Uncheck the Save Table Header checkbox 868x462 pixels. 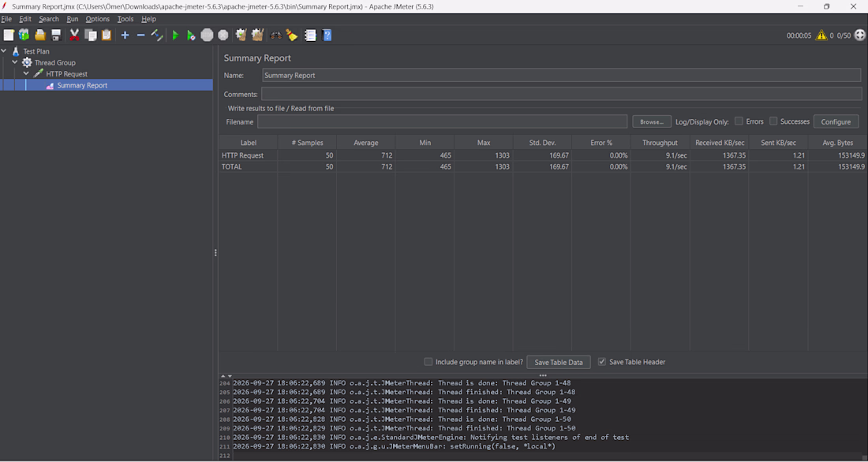(x=602, y=362)
